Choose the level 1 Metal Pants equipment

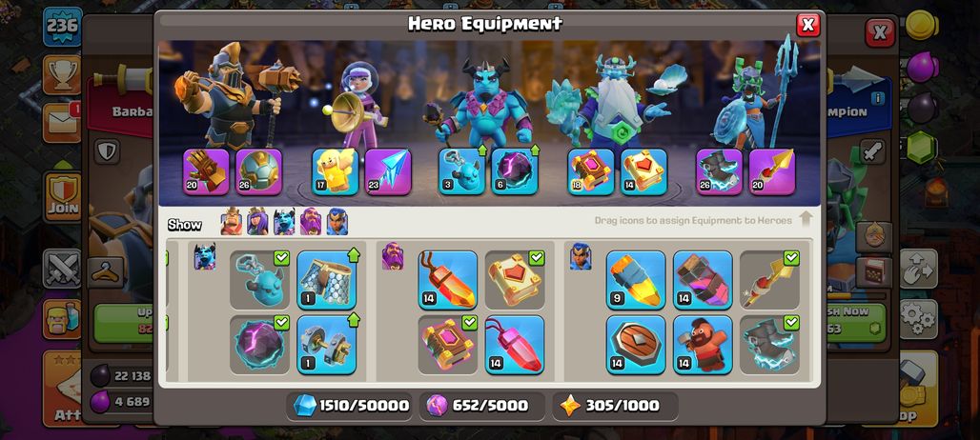click(x=326, y=280)
